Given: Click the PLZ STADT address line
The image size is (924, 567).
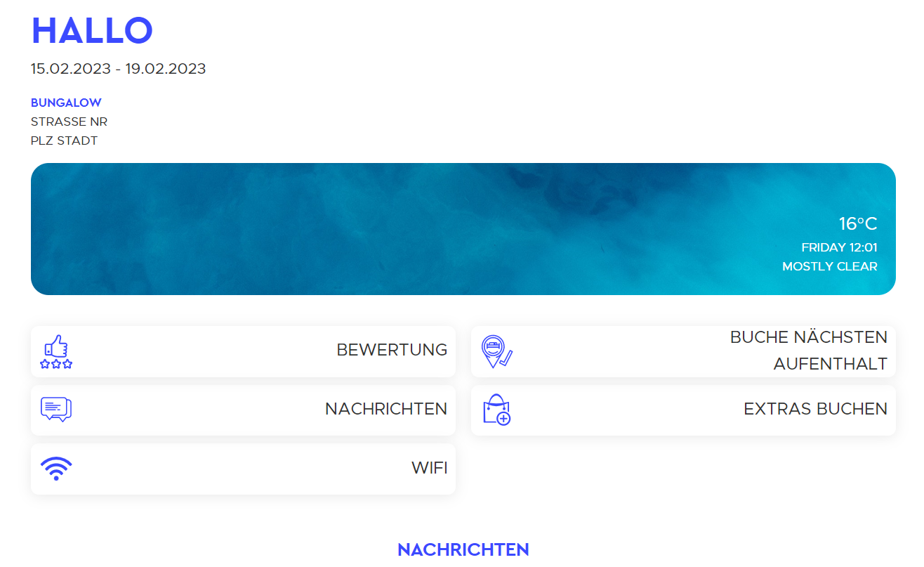Looking at the screenshot, I should coord(64,141).
